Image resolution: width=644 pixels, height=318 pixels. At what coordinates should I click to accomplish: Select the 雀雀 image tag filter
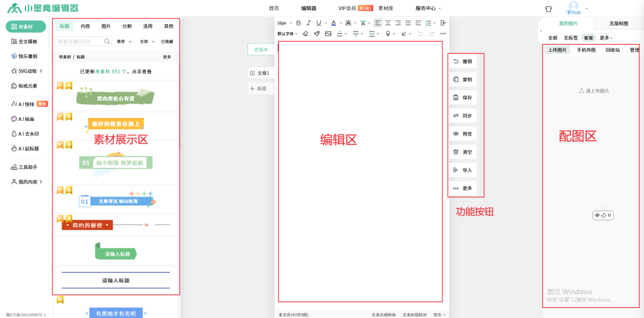coord(589,38)
